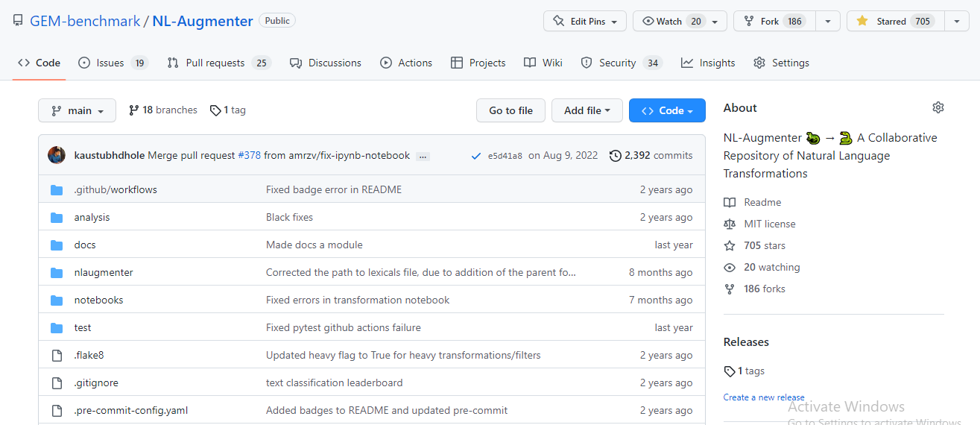Image resolution: width=980 pixels, height=425 pixels.
Task: Expand the dropdown arrow beside Starred
Action: pos(957,22)
